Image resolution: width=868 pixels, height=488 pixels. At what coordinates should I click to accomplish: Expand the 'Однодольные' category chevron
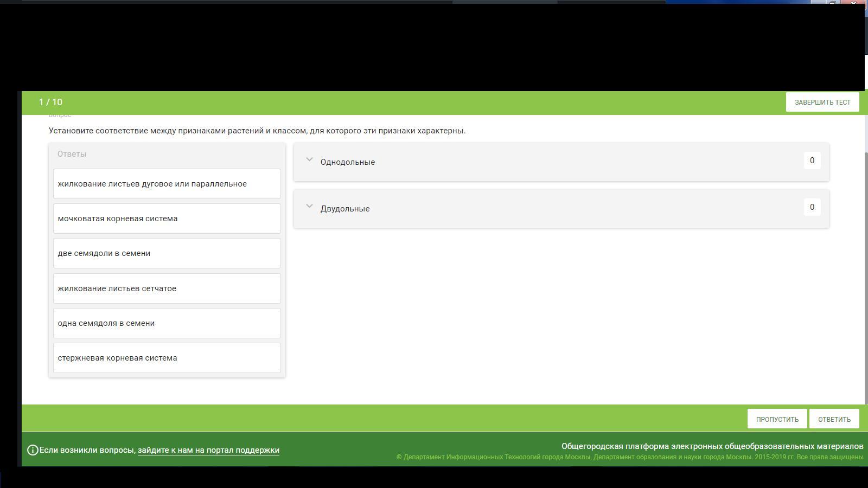(x=309, y=159)
